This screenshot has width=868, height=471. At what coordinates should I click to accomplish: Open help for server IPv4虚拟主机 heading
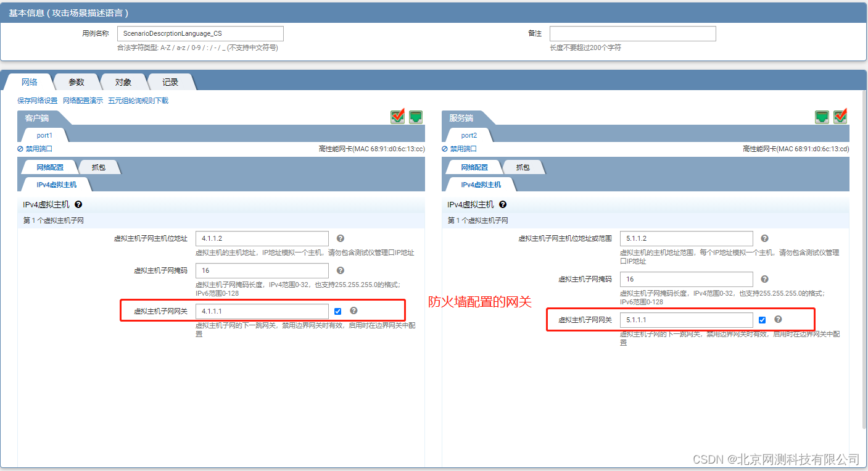(503, 204)
